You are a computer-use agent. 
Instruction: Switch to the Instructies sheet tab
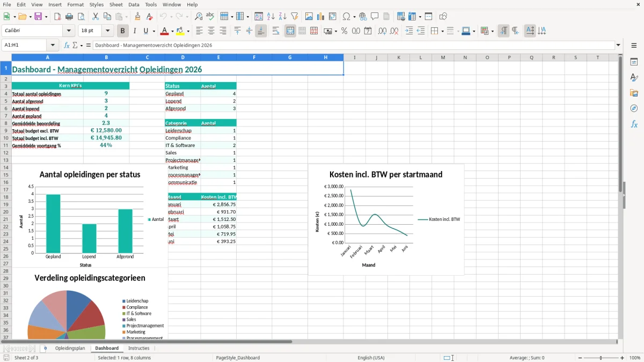[139, 348]
